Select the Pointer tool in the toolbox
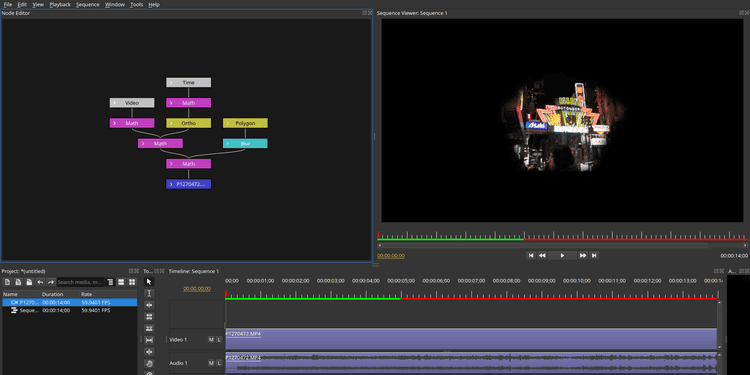750x375 pixels. tap(149, 282)
